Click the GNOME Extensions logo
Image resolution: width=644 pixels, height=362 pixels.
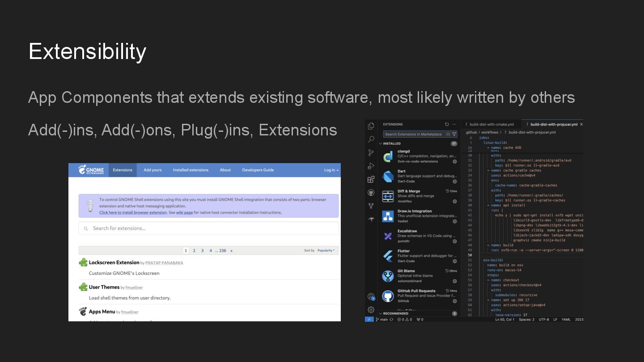(91, 170)
